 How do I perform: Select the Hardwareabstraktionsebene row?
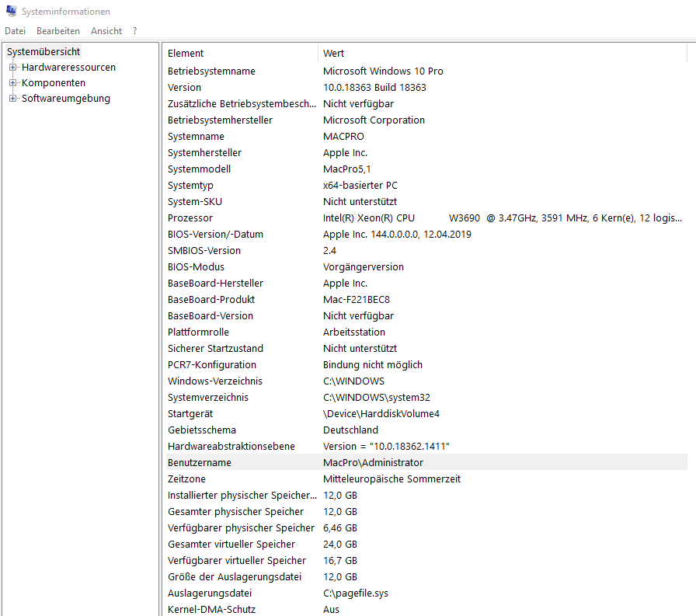point(426,447)
